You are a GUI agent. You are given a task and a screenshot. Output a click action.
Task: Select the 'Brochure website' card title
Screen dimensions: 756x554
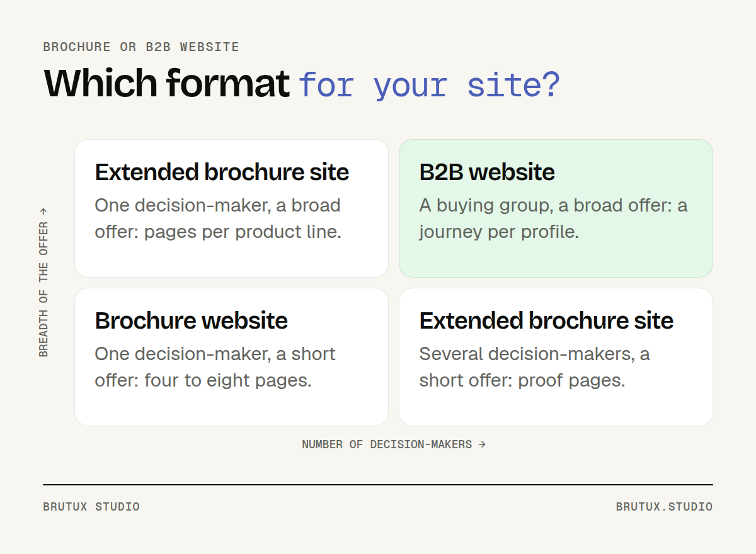point(191,320)
